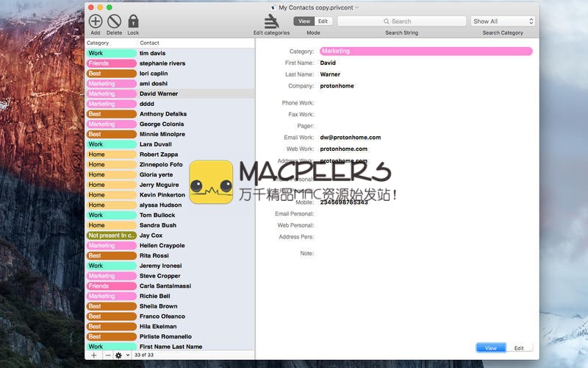Sort by the Contact column header

[x=196, y=43]
